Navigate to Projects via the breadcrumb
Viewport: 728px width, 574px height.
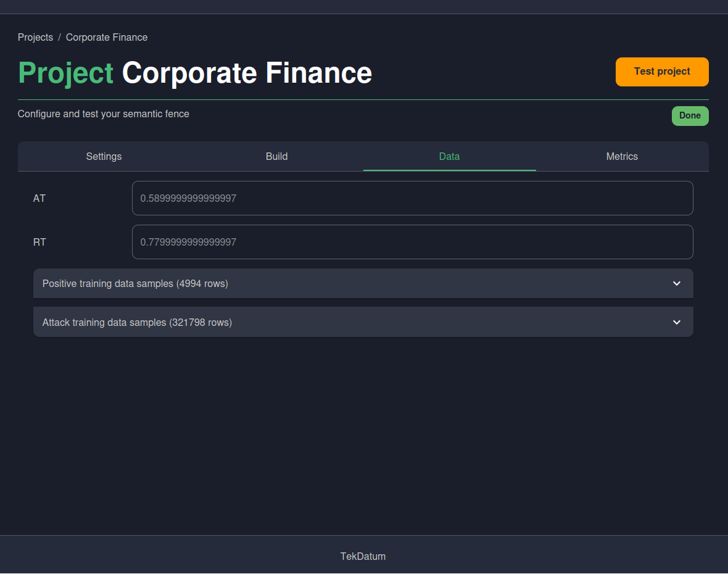35,37
